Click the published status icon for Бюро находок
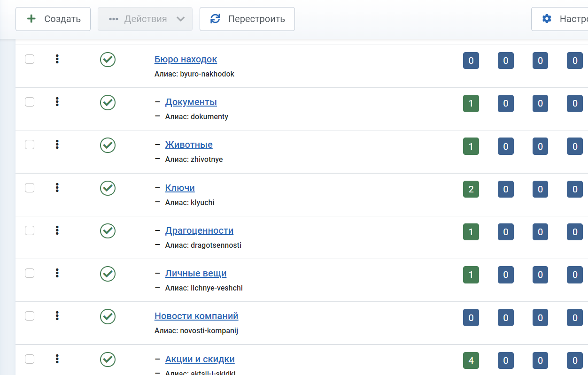 pos(108,60)
